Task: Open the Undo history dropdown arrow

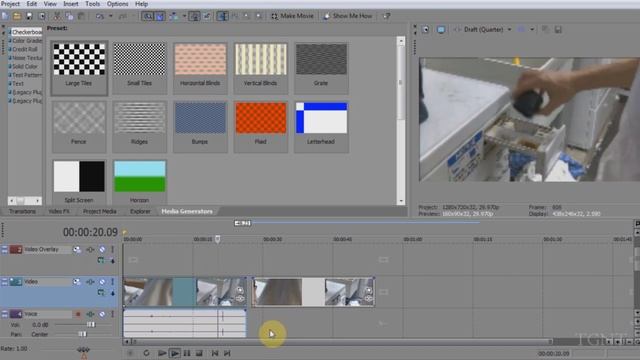Action: click(x=110, y=16)
